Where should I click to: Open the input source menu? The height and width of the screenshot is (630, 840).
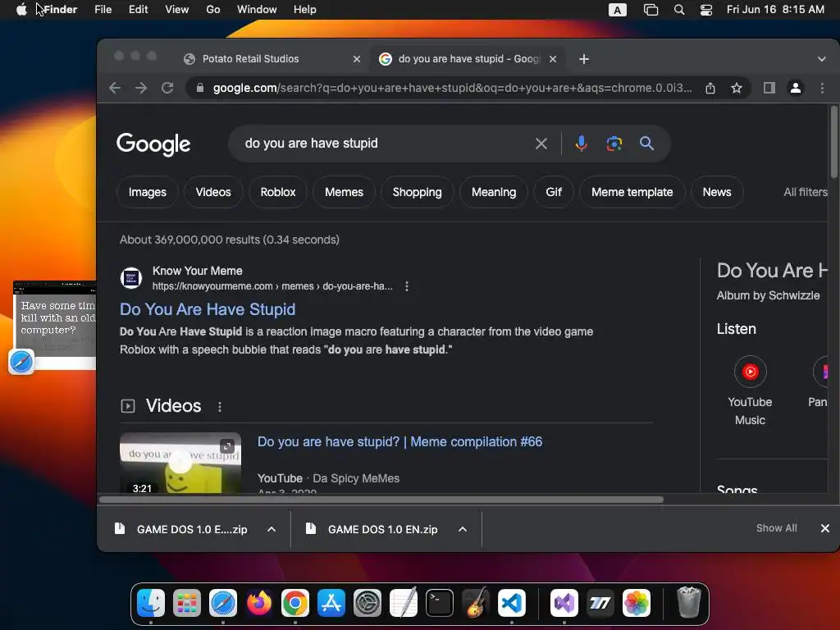point(617,10)
